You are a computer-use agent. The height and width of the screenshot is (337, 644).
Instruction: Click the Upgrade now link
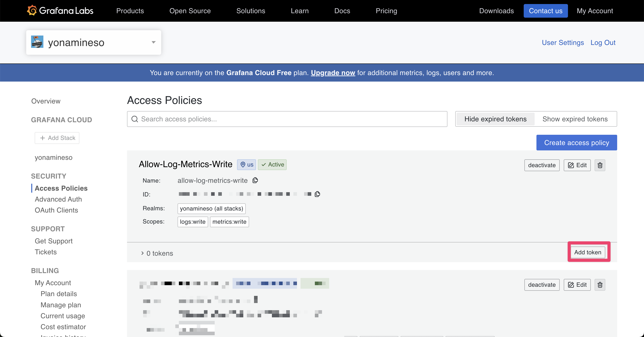pyautogui.click(x=333, y=73)
